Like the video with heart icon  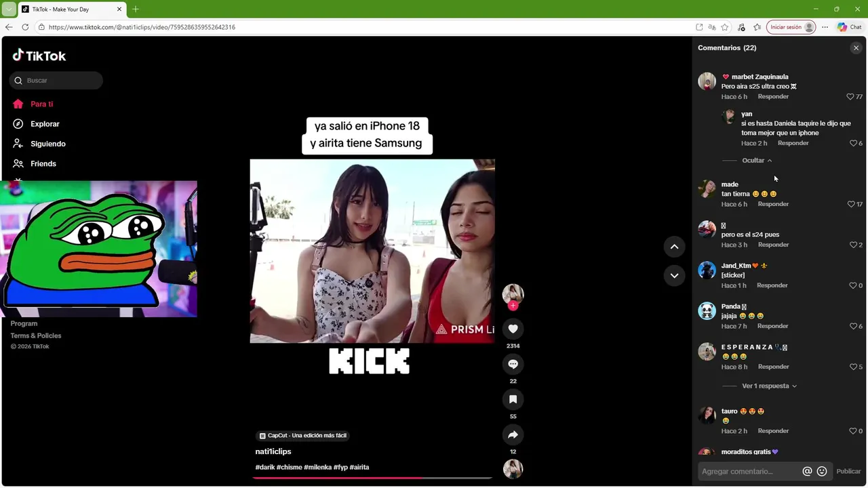(513, 329)
